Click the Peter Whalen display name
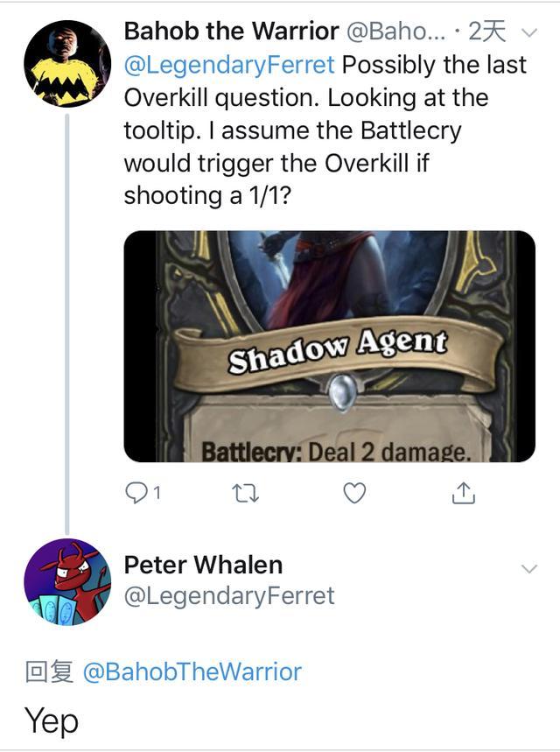The width and height of the screenshot is (560, 752). [x=203, y=565]
